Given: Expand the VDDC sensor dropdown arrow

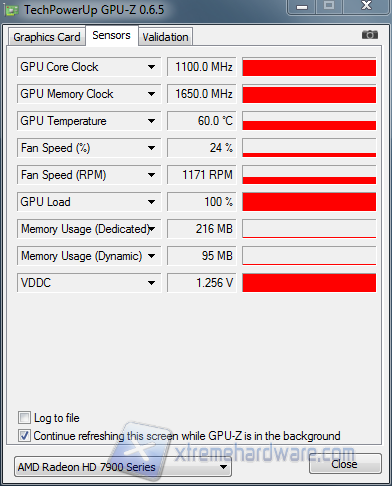Looking at the screenshot, I should click(x=151, y=283).
